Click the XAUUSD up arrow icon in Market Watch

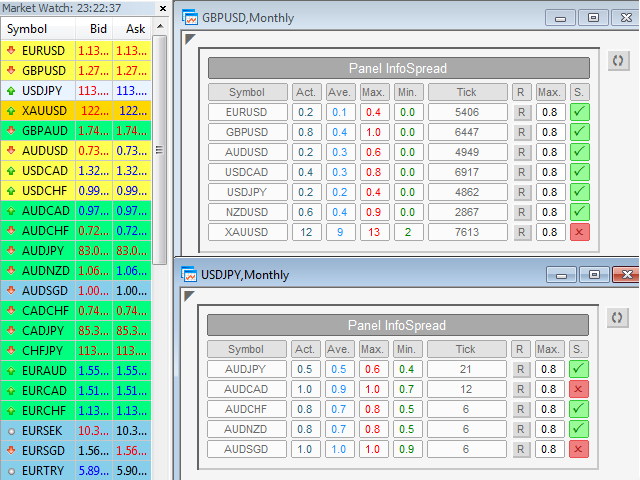click(10, 111)
